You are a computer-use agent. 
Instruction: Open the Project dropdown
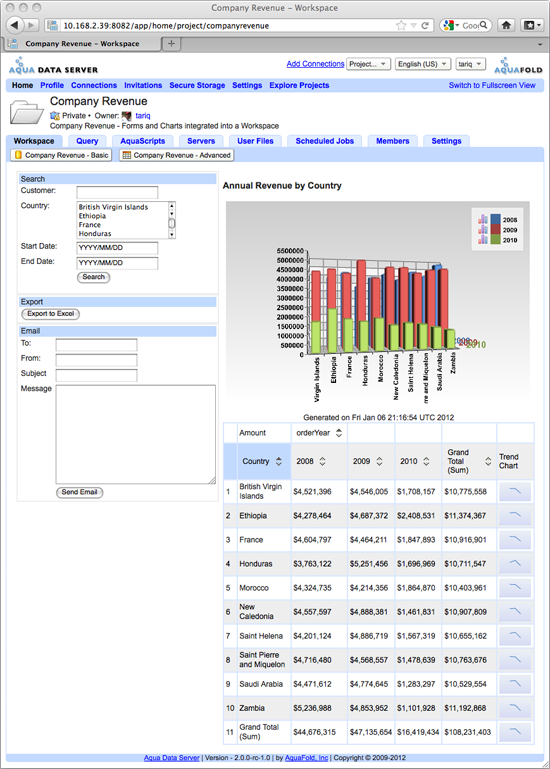click(368, 64)
